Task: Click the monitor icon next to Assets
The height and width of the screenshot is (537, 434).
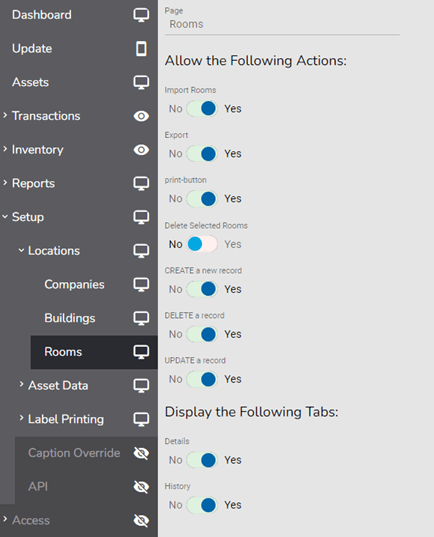Action: (141, 83)
